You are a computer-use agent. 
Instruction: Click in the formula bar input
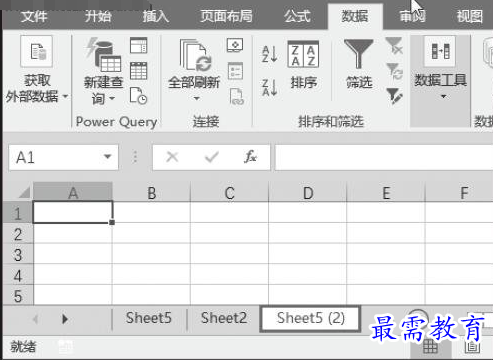pyautogui.click(x=384, y=157)
